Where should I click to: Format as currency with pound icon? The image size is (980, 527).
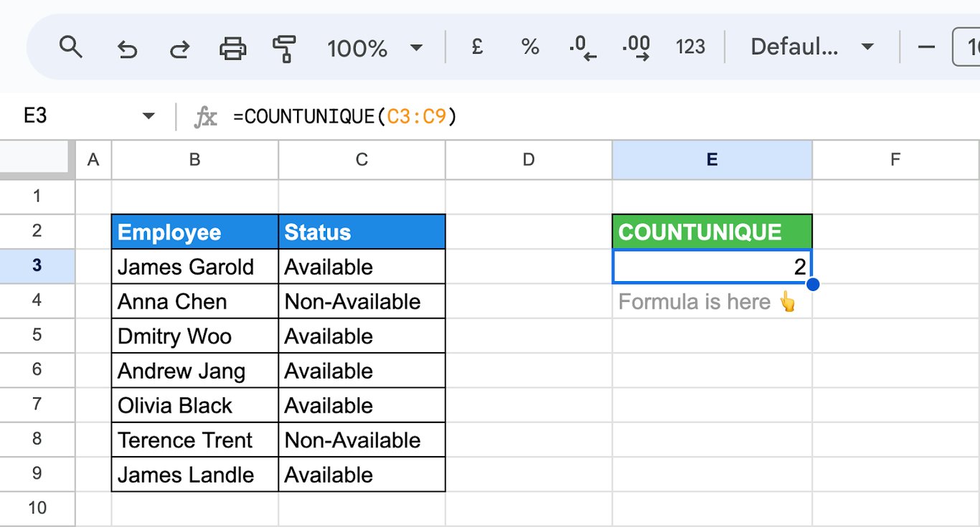click(x=476, y=47)
